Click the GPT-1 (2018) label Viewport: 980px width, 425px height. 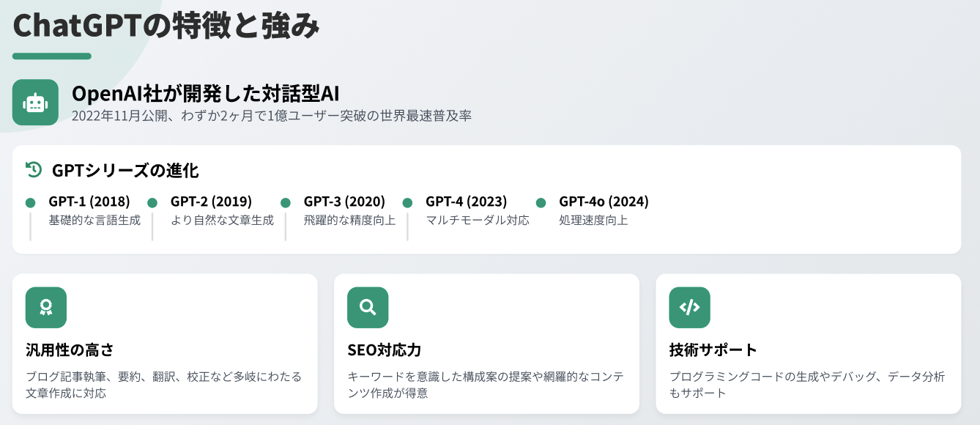(x=89, y=202)
